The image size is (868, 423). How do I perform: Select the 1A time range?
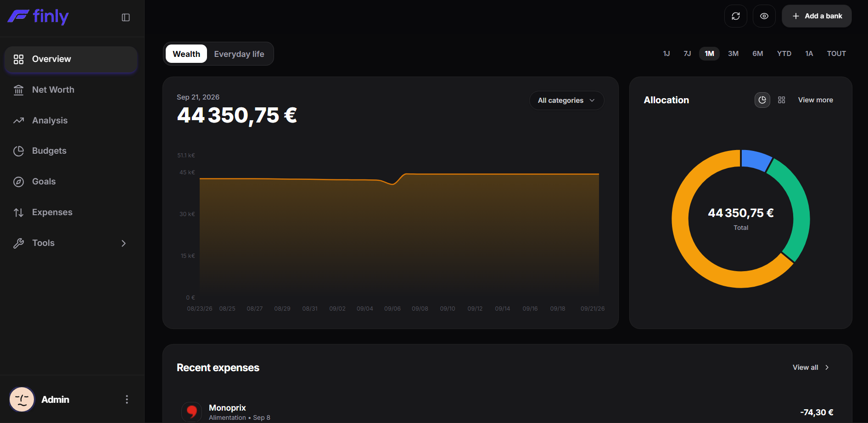point(809,54)
